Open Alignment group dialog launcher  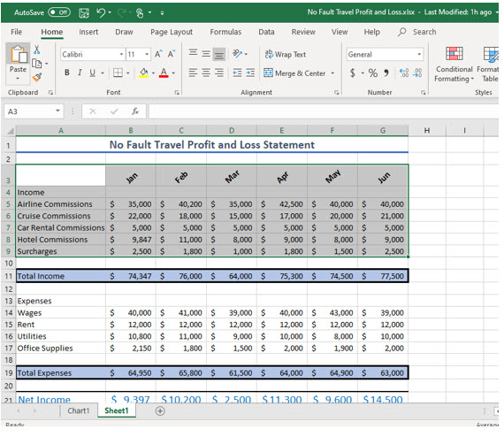point(336,93)
